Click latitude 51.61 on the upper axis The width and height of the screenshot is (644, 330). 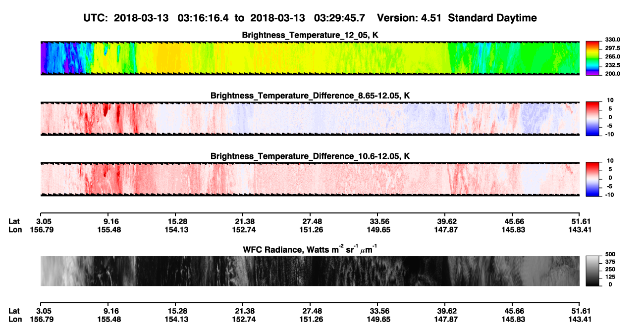tap(581, 222)
